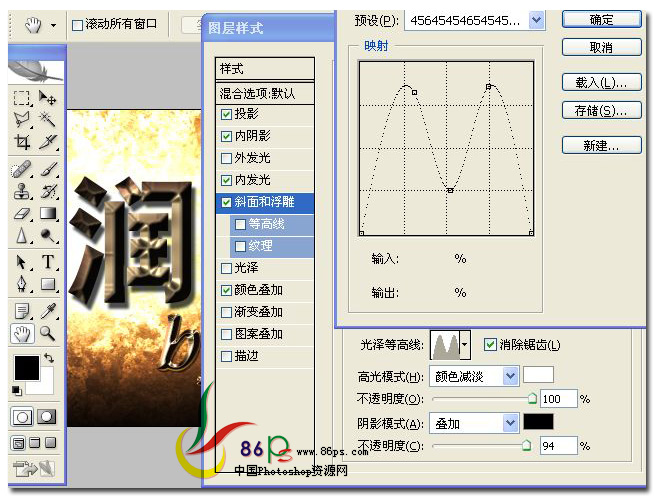The height and width of the screenshot is (500, 660).
Task: Reset default foreground and background colors
Action: 17,391
